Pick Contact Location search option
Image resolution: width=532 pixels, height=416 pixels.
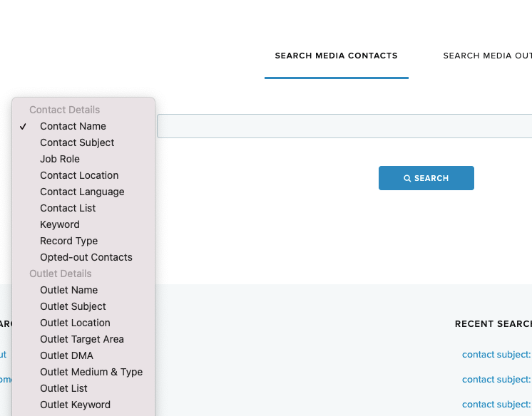point(79,175)
